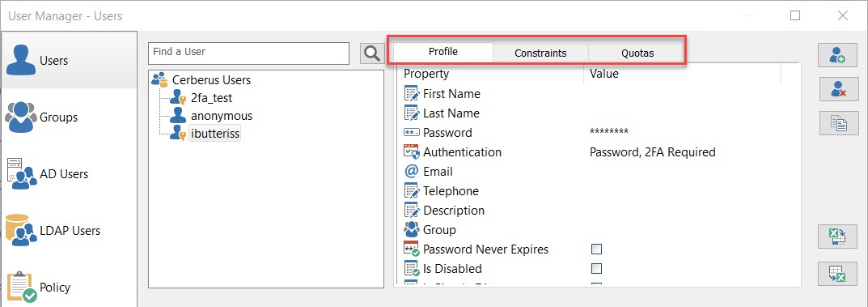Click the Authentication property label
868x307 pixels.
462,151
